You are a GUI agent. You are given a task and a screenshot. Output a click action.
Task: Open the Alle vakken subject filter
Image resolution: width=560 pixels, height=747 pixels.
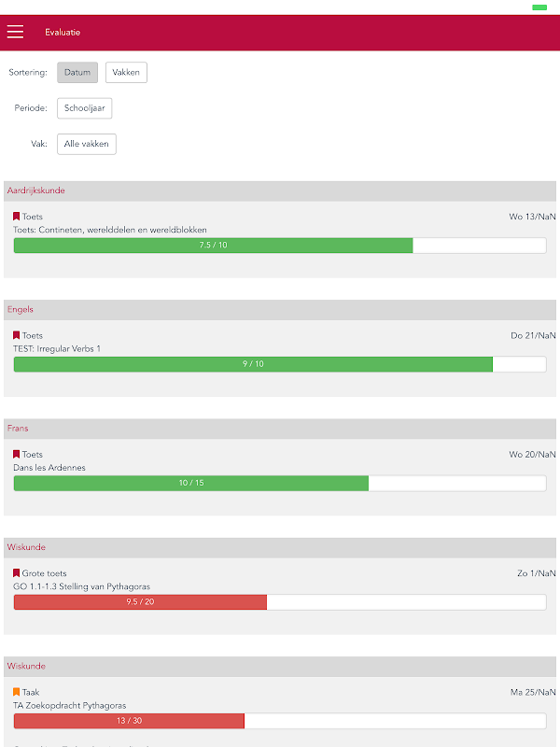[87, 144]
